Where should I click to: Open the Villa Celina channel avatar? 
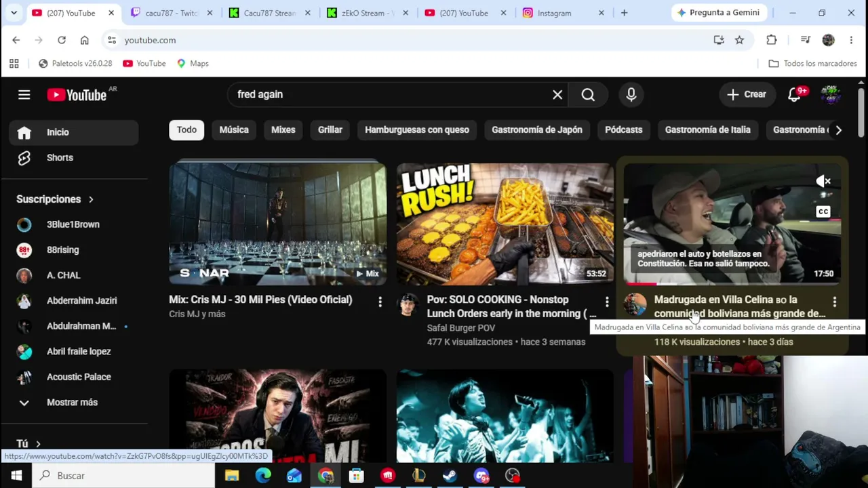click(x=635, y=305)
